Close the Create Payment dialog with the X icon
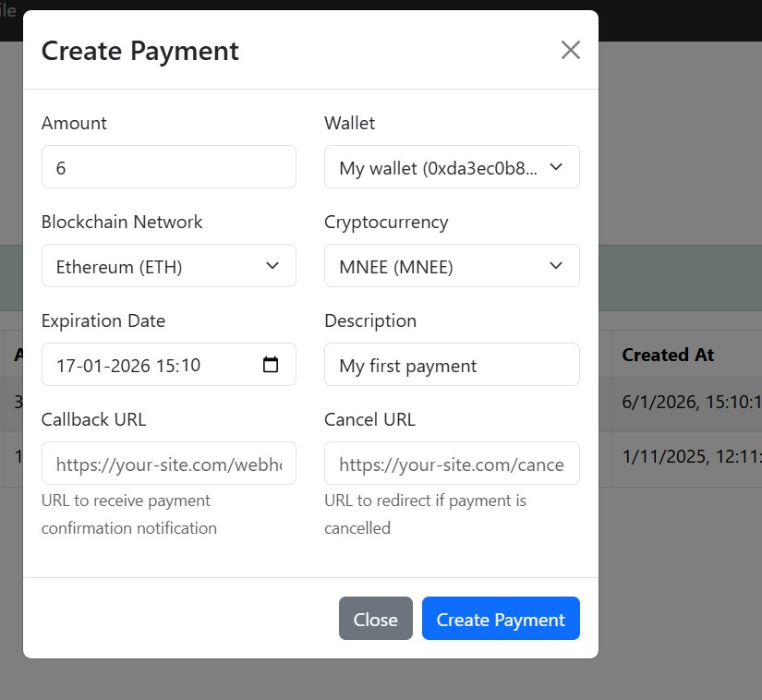762x700 pixels. 571,50
